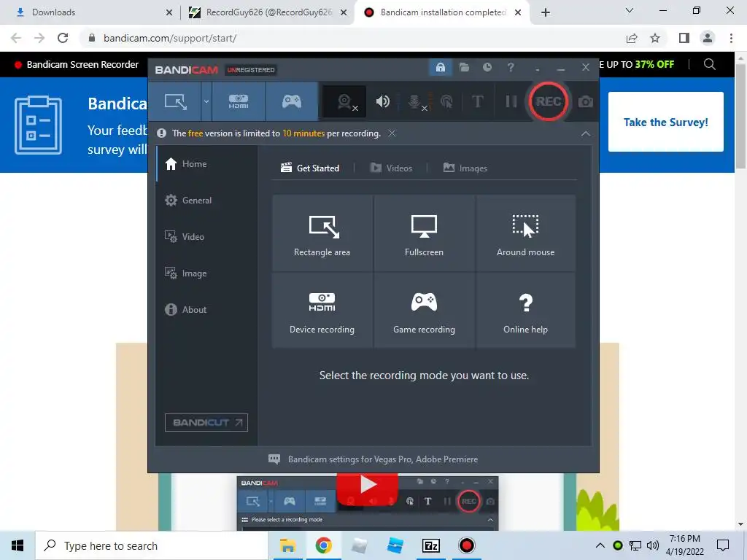
Task: Toggle the speaker sound recording icon
Action: click(382, 101)
